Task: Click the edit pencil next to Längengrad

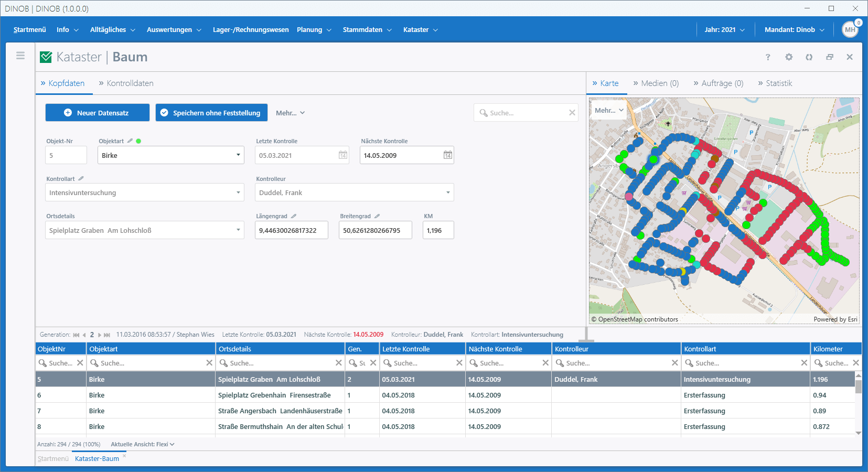Action: point(294,216)
